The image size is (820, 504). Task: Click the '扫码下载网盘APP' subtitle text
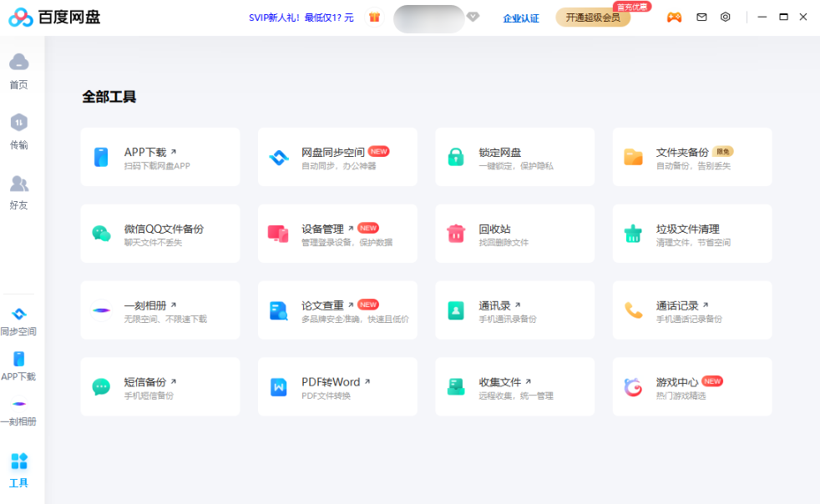(157, 166)
